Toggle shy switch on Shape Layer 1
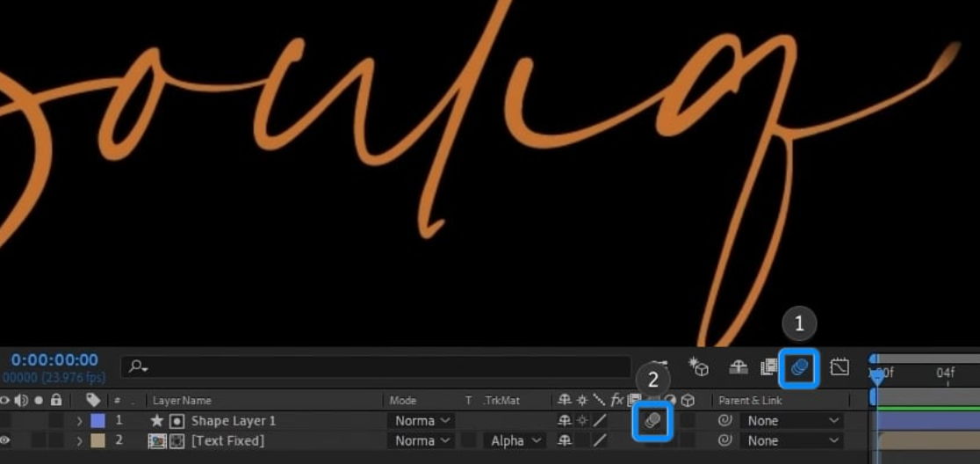The width and height of the screenshot is (980, 464). [x=565, y=421]
